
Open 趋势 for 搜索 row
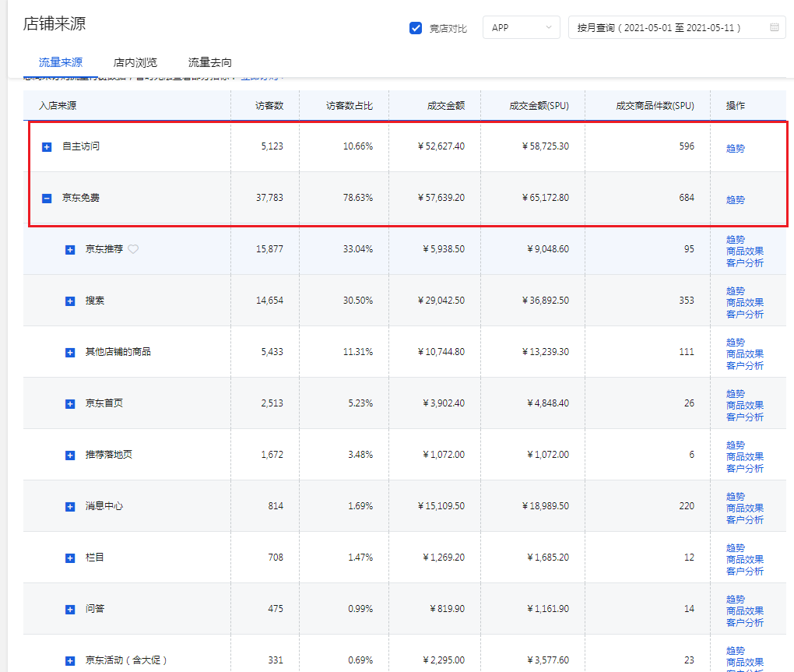(x=736, y=291)
